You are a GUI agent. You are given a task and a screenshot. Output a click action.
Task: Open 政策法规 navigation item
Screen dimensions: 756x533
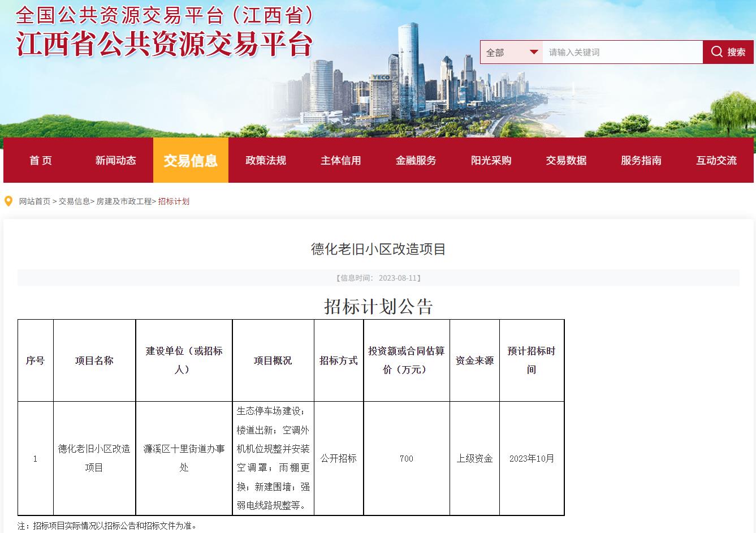266,161
